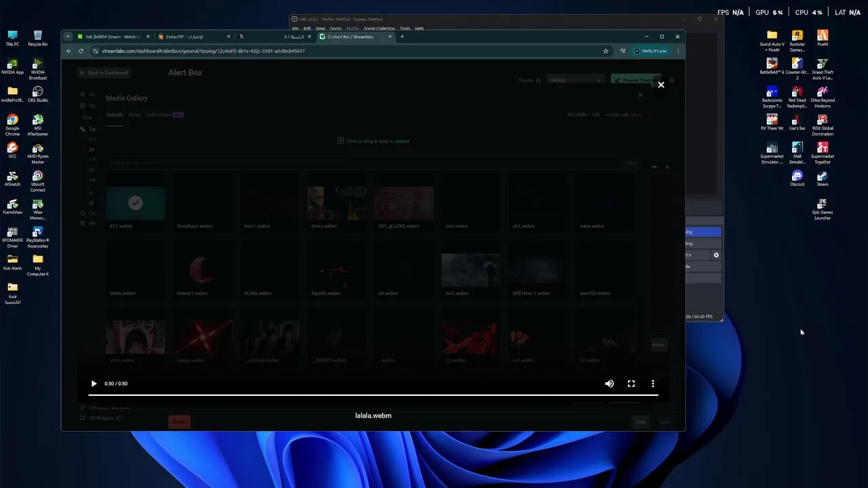Image resolution: width=868 pixels, height=488 pixels.
Task: Open Grand Auto V + FiveM folder
Action: 772,41
